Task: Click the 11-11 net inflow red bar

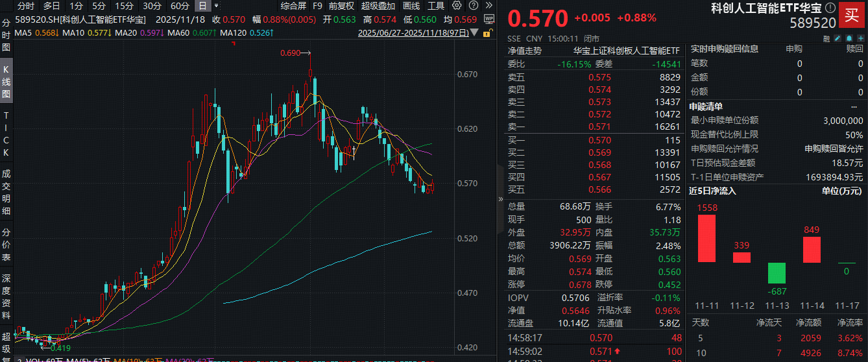Action: (706, 238)
